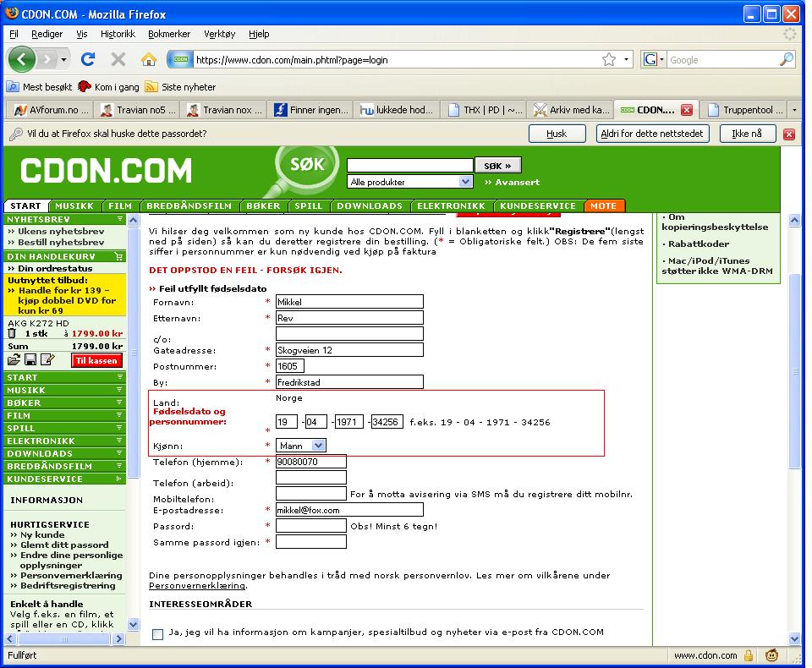The height and width of the screenshot is (668, 812).
Task: Close the CDON browser tab
Action: point(687,110)
